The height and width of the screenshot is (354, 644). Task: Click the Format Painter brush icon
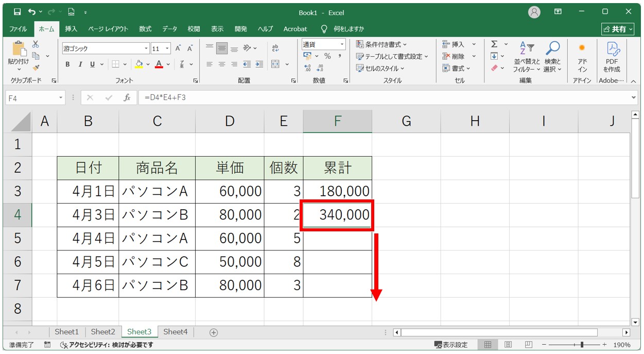click(36, 67)
